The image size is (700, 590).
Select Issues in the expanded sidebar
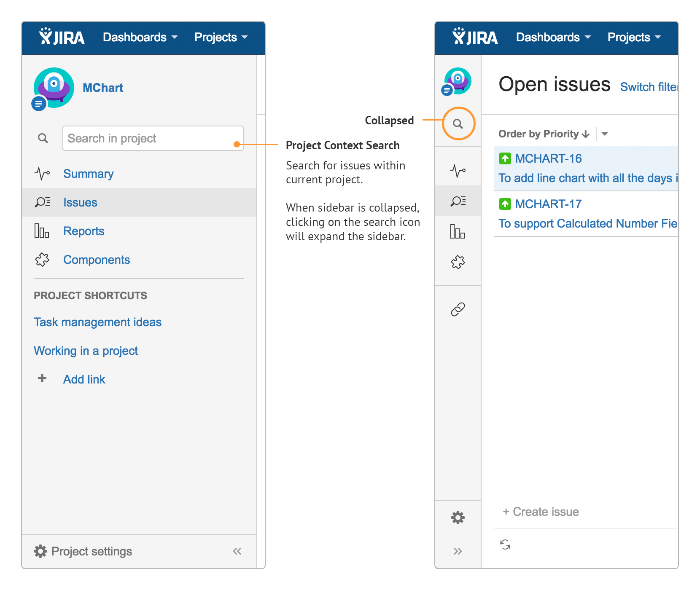pos(80,203)
